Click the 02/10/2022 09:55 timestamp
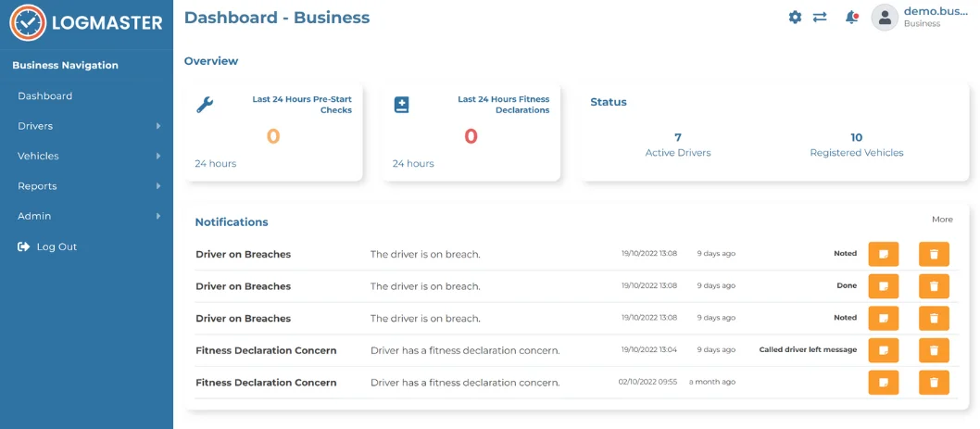This screenshot has height=429, width=980. coord(647,382)
